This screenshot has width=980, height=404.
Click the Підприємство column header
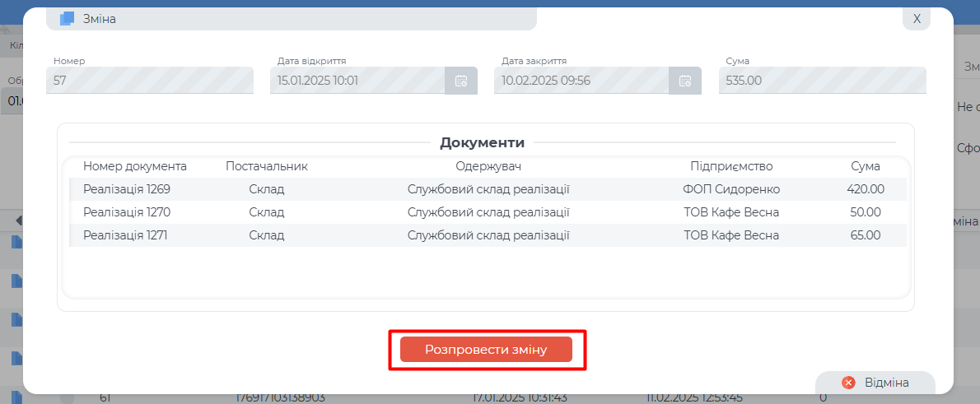[x=731, y=166]
